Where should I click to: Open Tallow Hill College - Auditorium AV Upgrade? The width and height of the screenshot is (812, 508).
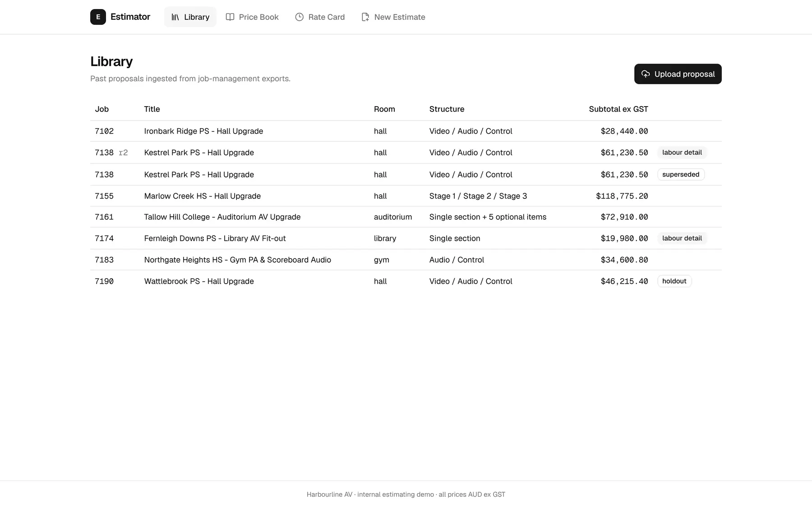(222, 217)
